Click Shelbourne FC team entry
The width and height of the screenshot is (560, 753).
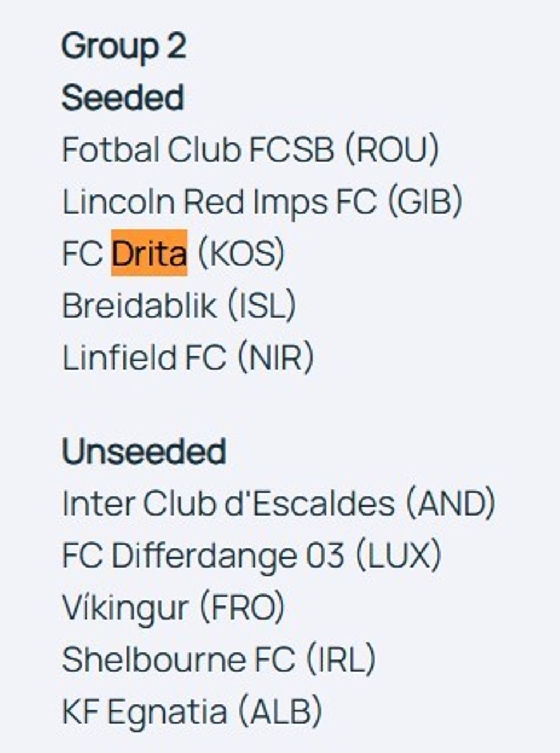pyautogui.click(x=178, y=660)
